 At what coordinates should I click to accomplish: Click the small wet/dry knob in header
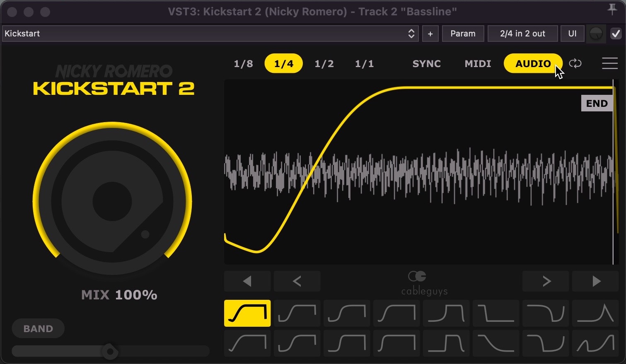[596, 34]
